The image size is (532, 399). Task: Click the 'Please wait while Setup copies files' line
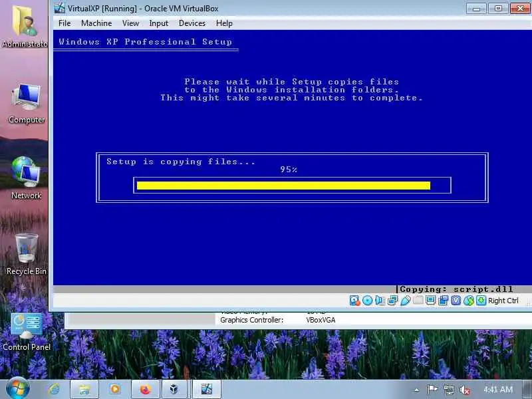click(292, 81)
